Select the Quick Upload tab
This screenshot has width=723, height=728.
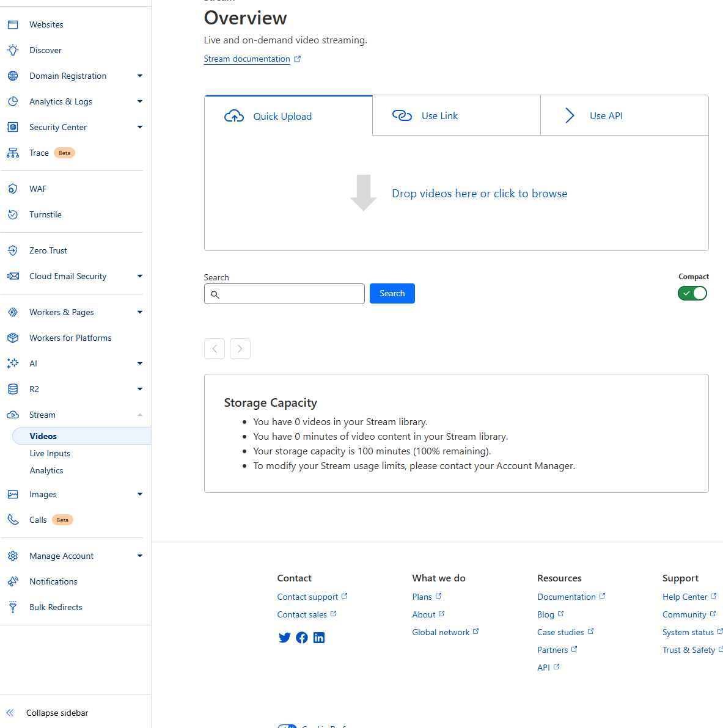288,116
